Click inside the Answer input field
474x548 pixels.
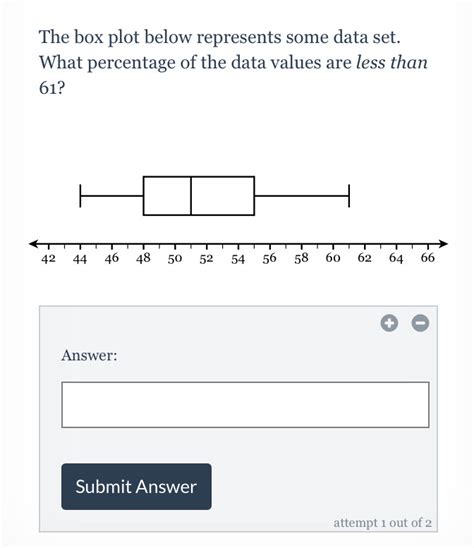click(x=245, y=405)
